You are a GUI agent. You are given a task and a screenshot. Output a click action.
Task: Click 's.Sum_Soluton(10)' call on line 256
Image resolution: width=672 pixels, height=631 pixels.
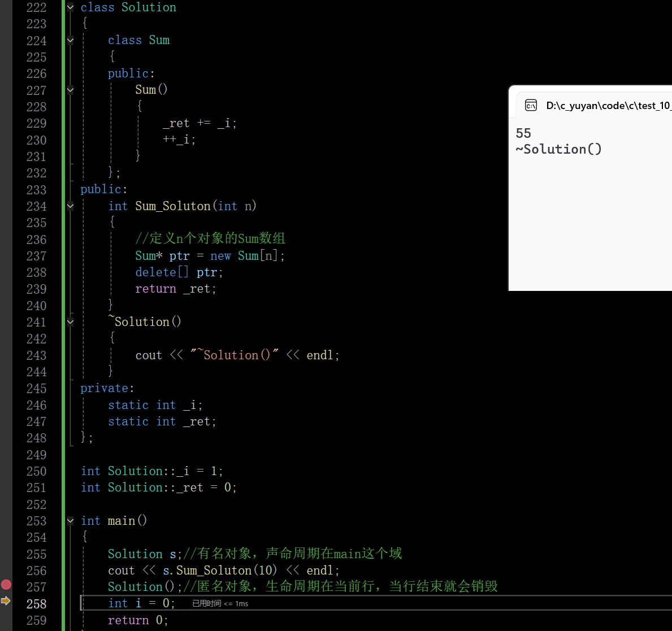220,571
